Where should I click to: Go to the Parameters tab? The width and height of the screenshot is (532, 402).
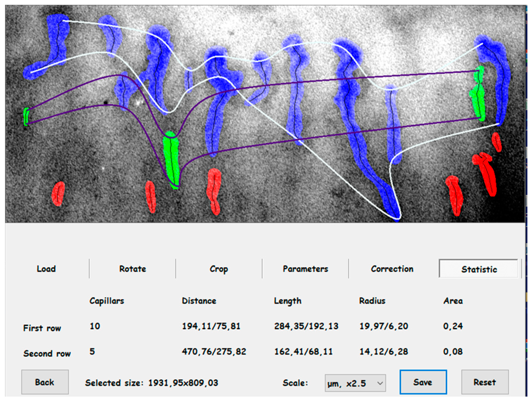pyautogui.click(x=305, y=269)
